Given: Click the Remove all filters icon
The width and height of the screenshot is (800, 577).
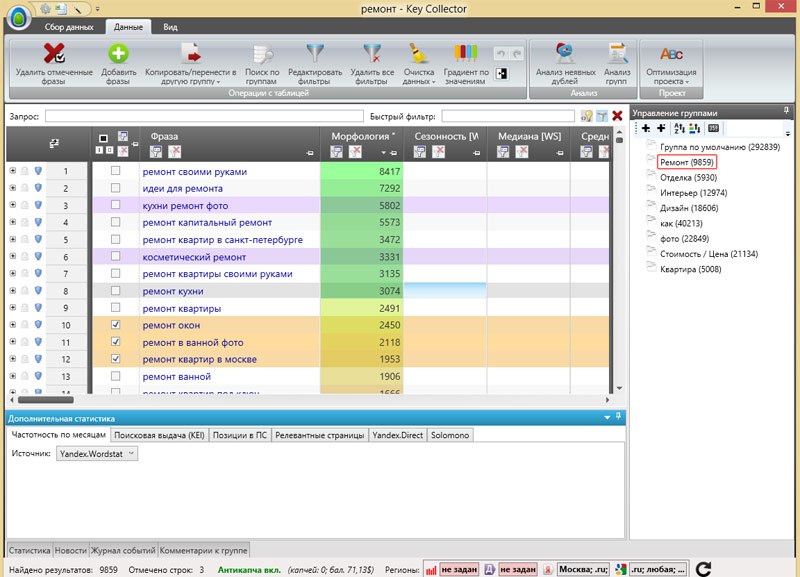Looking at the screenshot, I should tap(372, 54).
